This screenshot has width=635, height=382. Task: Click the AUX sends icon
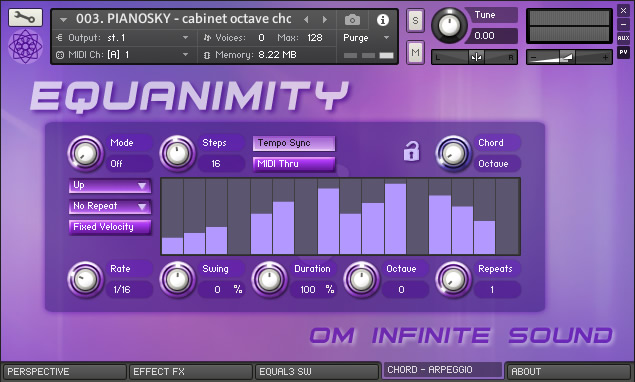(x=623, y=38)
